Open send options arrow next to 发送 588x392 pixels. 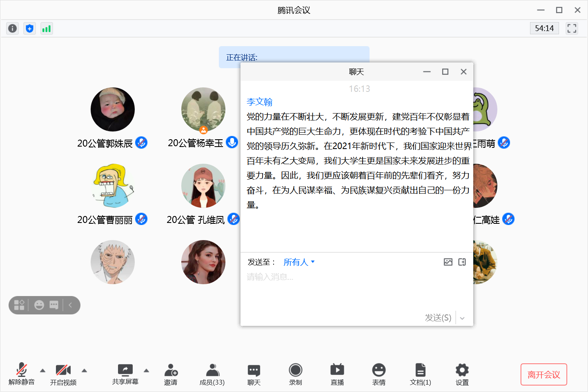tap(462, 318)
